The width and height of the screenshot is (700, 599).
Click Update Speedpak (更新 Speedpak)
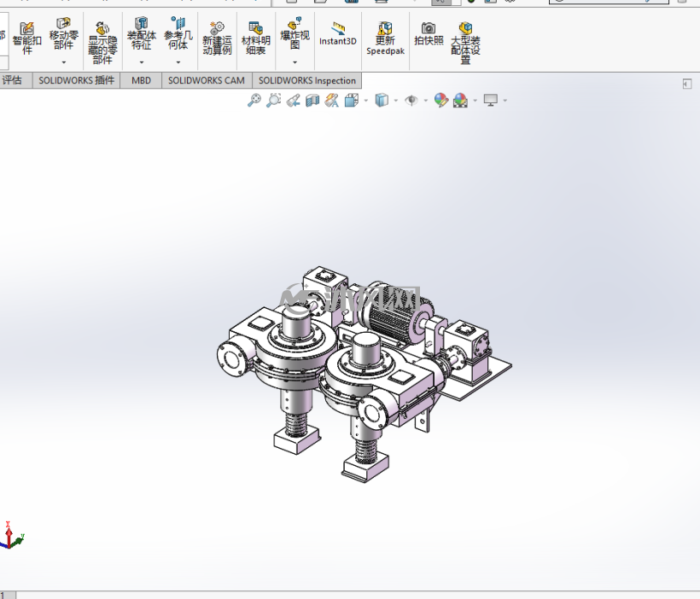coord(385,38)
